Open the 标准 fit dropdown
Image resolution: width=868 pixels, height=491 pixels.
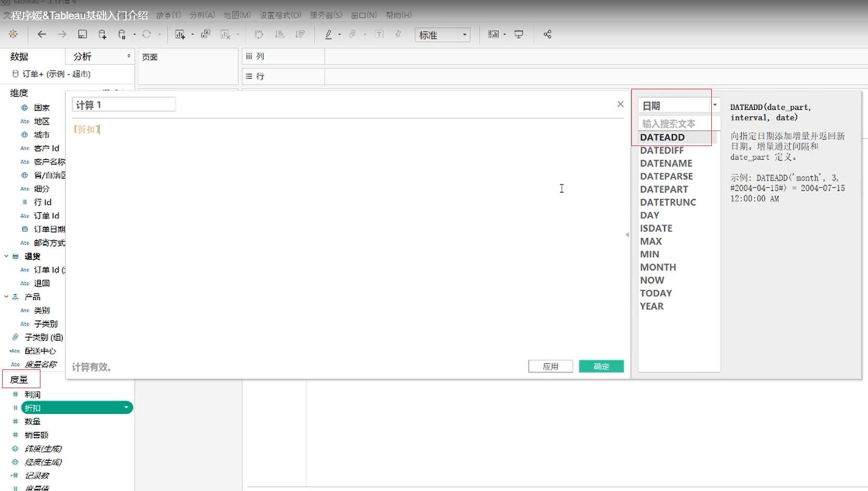pos(442,35)
